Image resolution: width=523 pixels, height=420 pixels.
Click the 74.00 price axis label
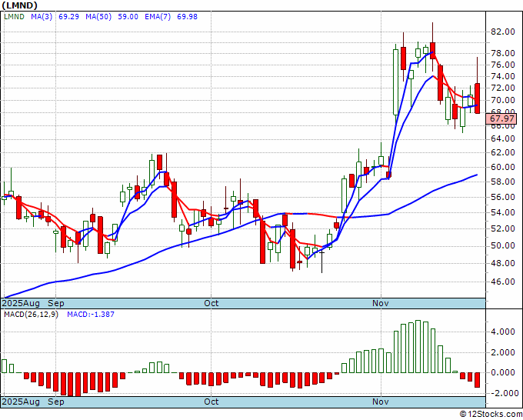[x=503, y=76]
